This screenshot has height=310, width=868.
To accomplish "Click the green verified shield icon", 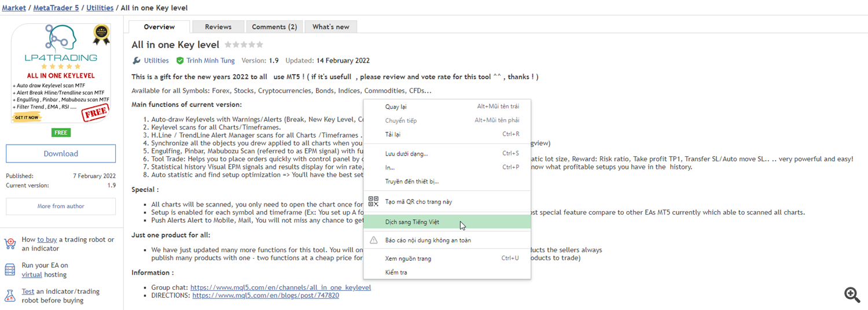I will 180,61.
